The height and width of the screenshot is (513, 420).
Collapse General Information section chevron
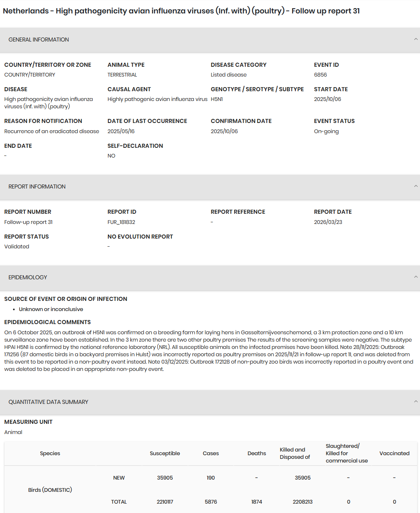coord(416,39)
